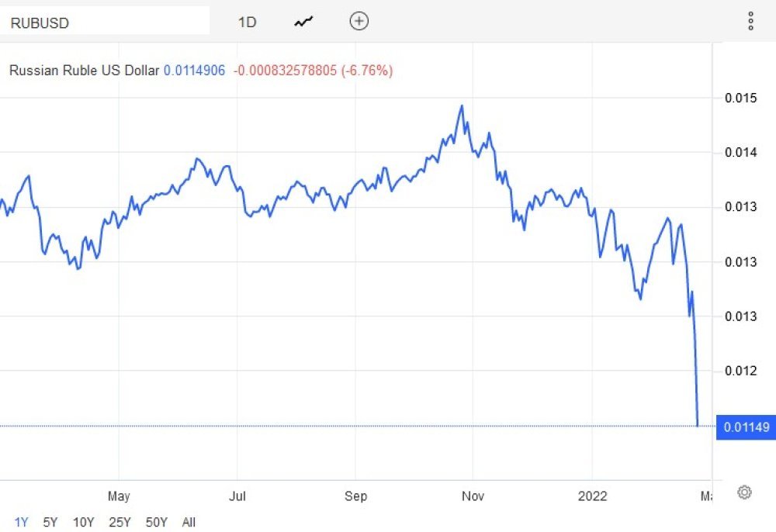Screen dimensions: 776x532
Task: Open the line chart type icon
Action: tap(303, 22)
